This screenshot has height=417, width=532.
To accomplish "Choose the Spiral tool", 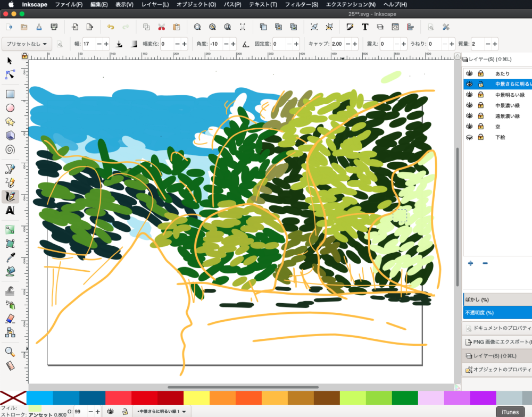I will pos(10,149).
